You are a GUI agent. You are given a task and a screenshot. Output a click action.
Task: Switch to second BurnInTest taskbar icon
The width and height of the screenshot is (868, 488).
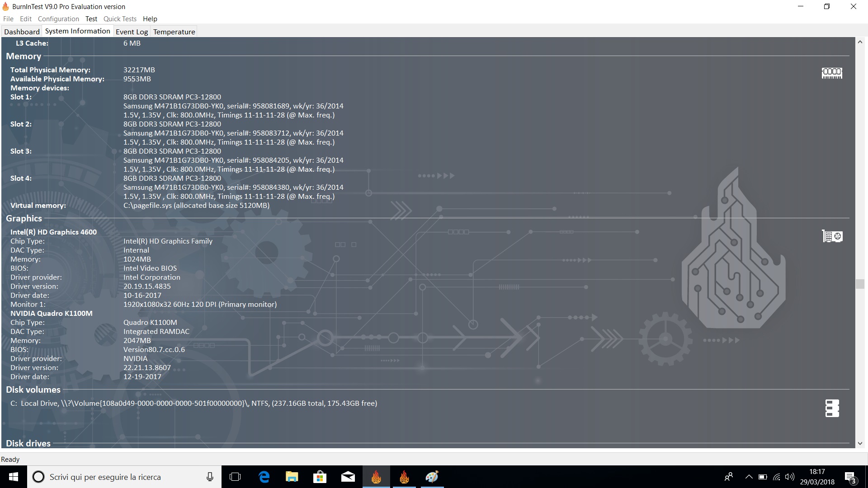click(404, 477)
